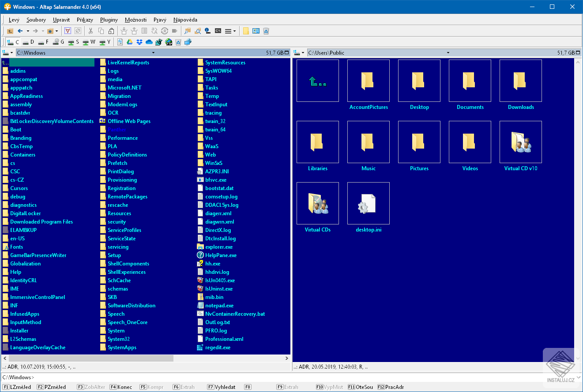Viewport: 583px width, 392px height.
Task: Toggle the selection filter icon
Action: click(x=68, y=31)
